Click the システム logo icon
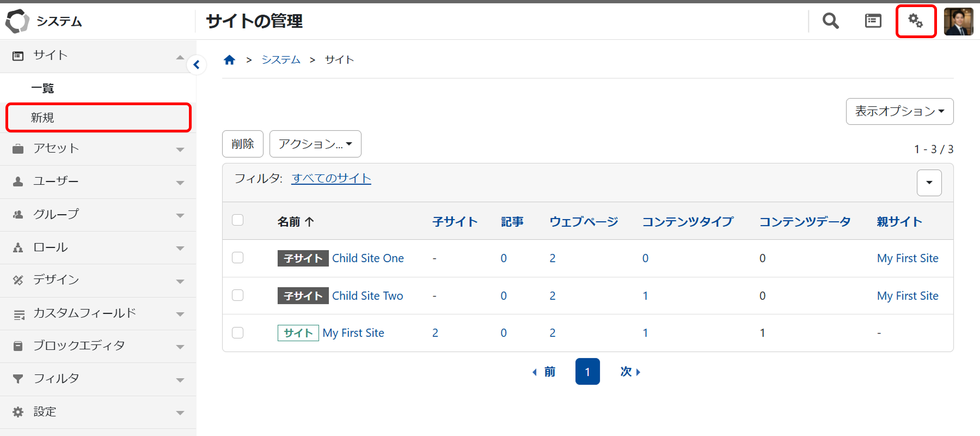 click(17, 21)
